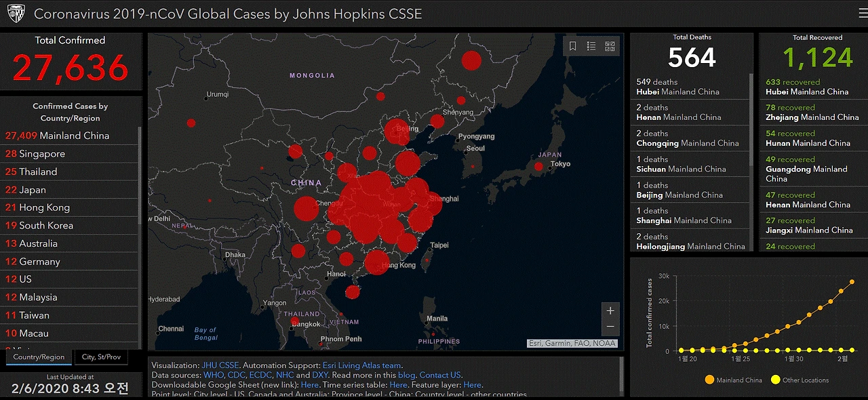Click the red case circle on Tokyo
The image size is (868, 400).
(x=538, y=166)
